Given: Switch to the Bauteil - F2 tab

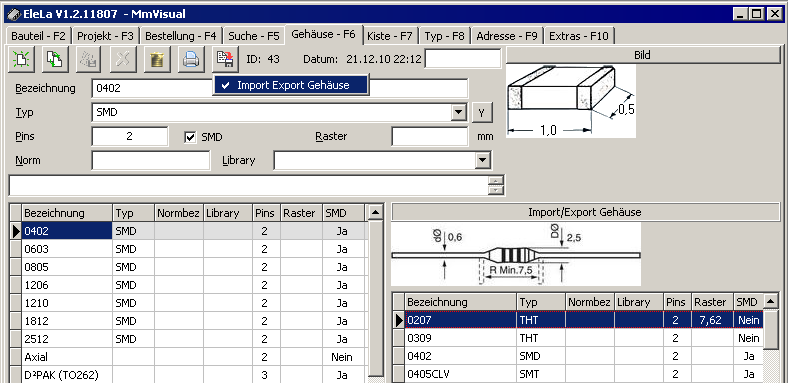Looking at the screenshot, I should (x=38, y=36).
